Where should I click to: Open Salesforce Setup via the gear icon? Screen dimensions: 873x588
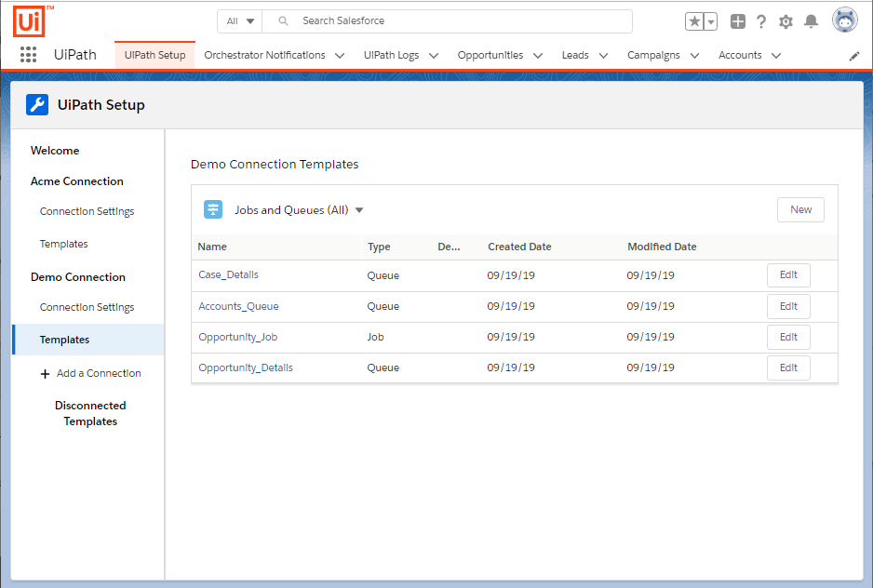coord(785,20)
